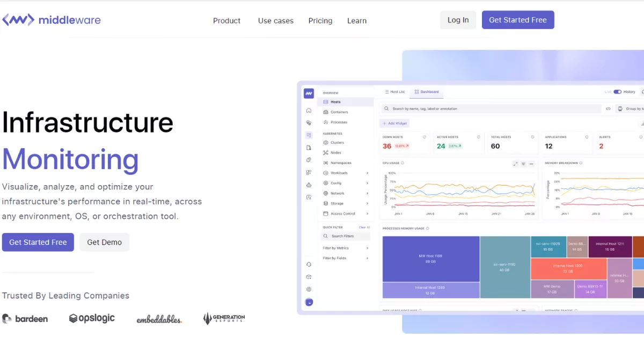Image resolution: width=644 pixels, height=337 pixels.
Task: Click the search by name, tag, label field
Action: click(x=491, y=109)
